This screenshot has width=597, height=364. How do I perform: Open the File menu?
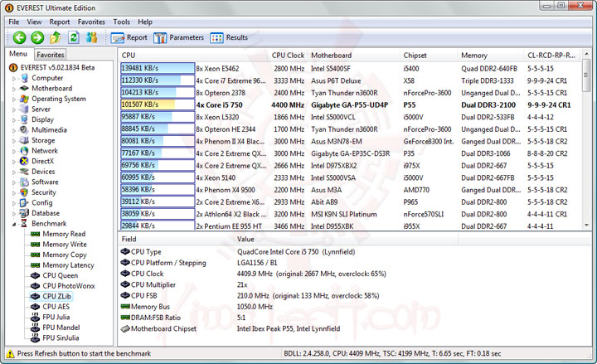coord(14,22)
